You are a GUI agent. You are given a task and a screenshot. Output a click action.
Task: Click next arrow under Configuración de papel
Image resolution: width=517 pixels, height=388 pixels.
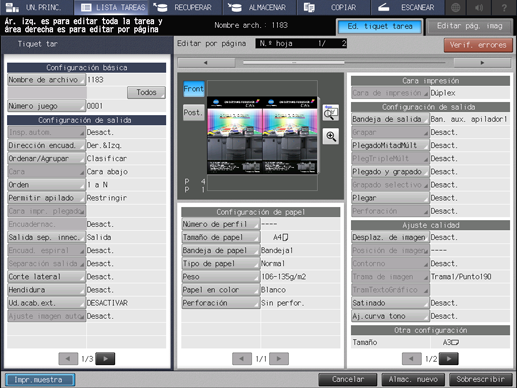279,359
